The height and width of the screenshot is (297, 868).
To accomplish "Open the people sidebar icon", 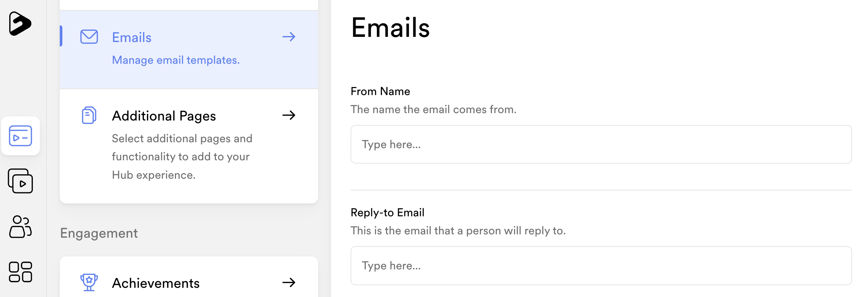I will click(x=21, y=227).
